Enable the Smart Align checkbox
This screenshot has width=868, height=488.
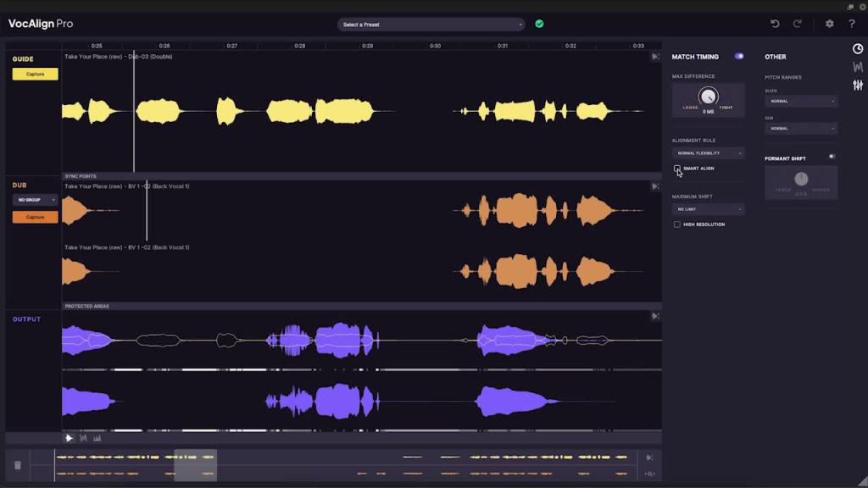click(676, 169)
